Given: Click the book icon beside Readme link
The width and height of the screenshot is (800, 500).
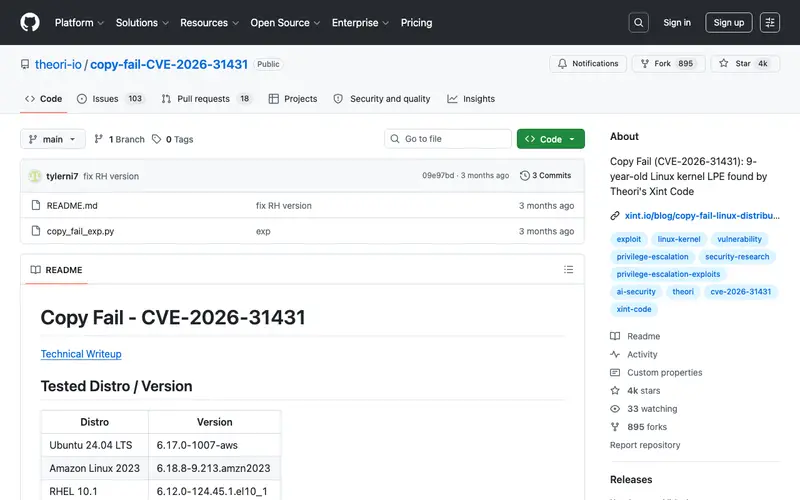Looking at the screenshot, I should tap(615, 336).
